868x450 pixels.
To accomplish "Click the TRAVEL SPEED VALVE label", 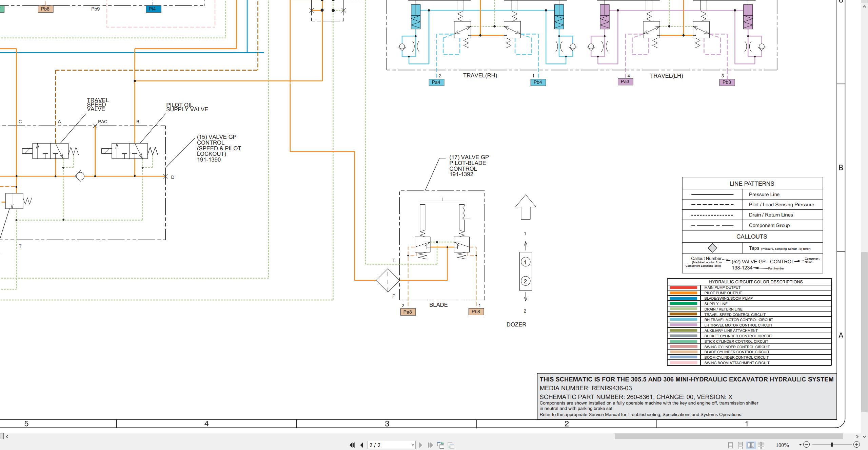I will coord(98,105).
